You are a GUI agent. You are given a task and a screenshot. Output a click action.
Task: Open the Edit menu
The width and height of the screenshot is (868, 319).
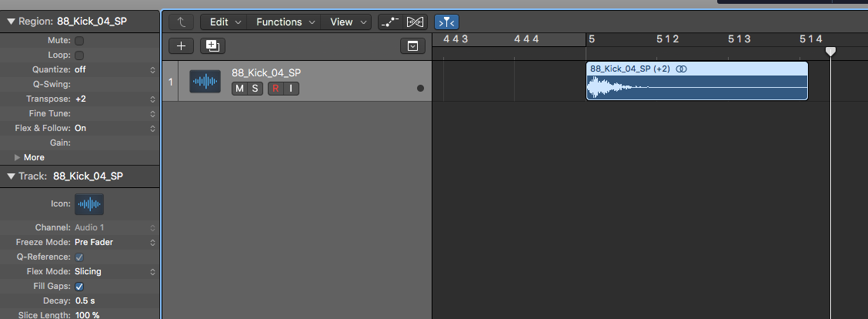(x=225, y=22)
